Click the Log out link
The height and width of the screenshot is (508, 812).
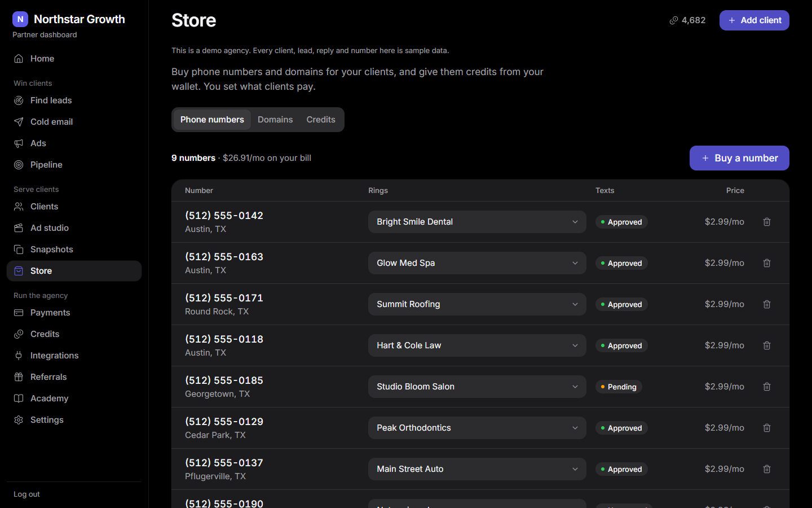[27, 494]
